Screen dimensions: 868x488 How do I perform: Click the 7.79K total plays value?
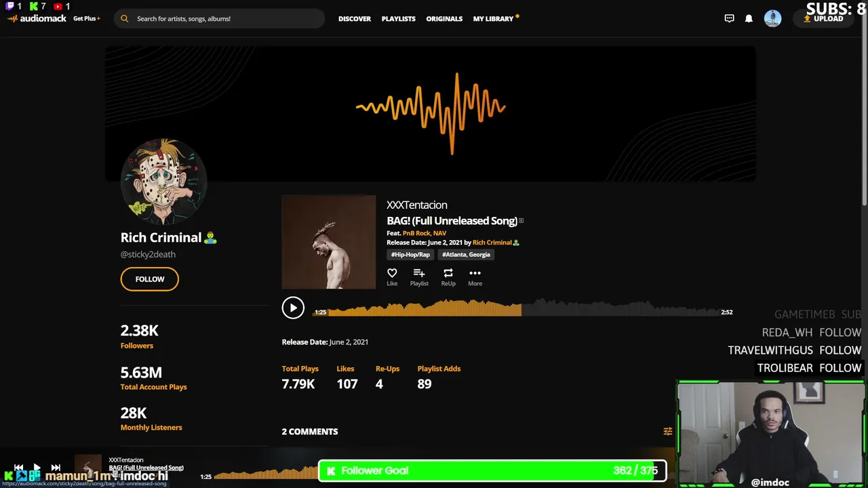pyautogui.click(x=298, y=384)
